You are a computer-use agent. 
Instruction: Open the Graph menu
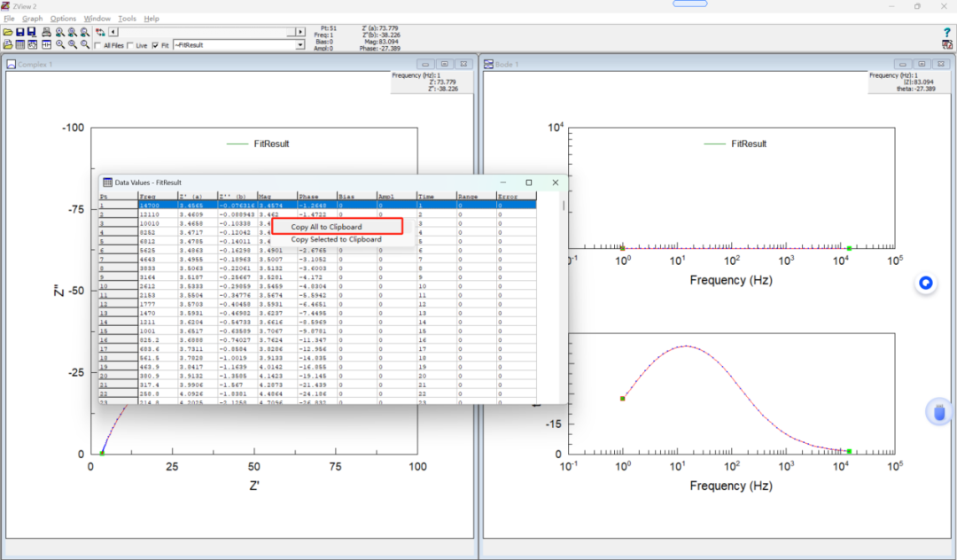pyautogui.click(x=33, y=19)
